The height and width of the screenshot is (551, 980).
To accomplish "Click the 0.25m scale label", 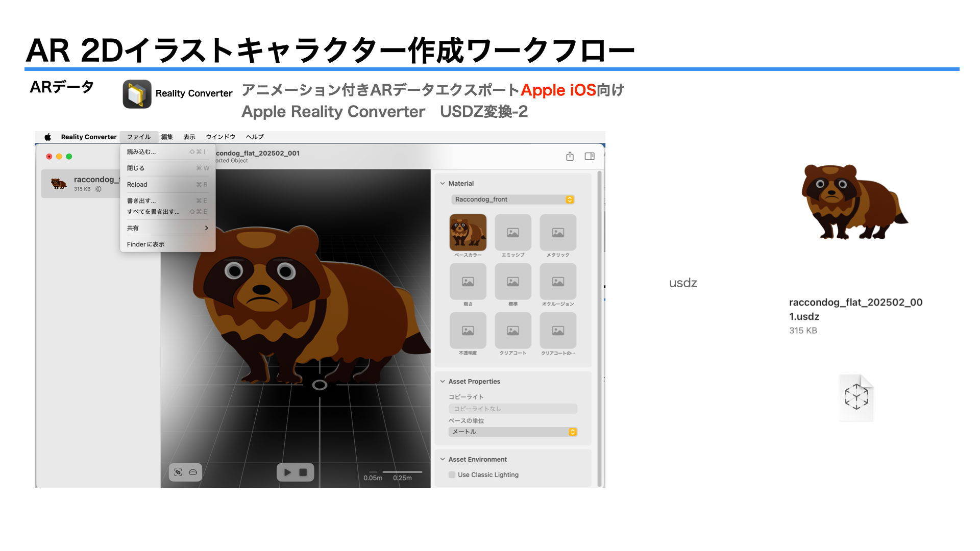I will click(402, 478).
